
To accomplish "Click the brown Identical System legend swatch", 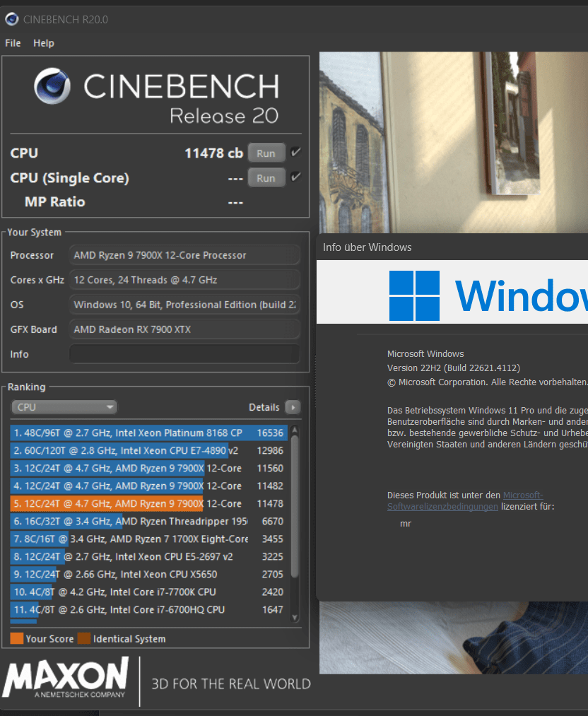I will pos(84,638).
